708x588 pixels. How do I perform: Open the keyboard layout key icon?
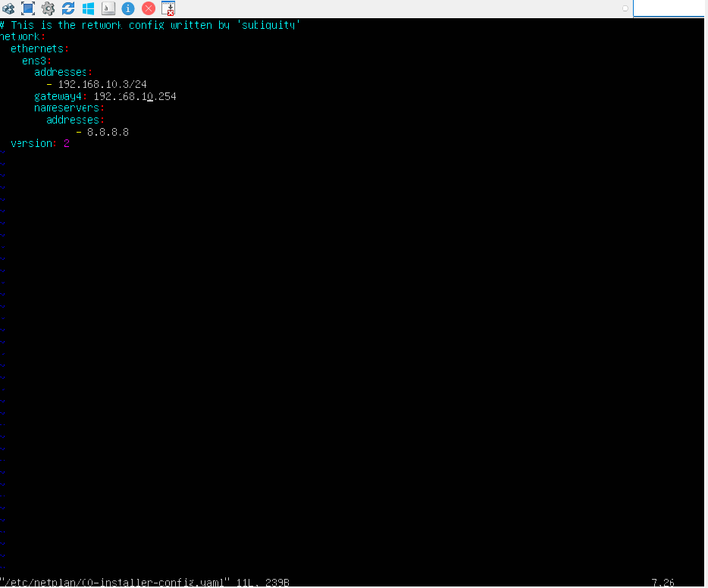[x=108, y=8]
